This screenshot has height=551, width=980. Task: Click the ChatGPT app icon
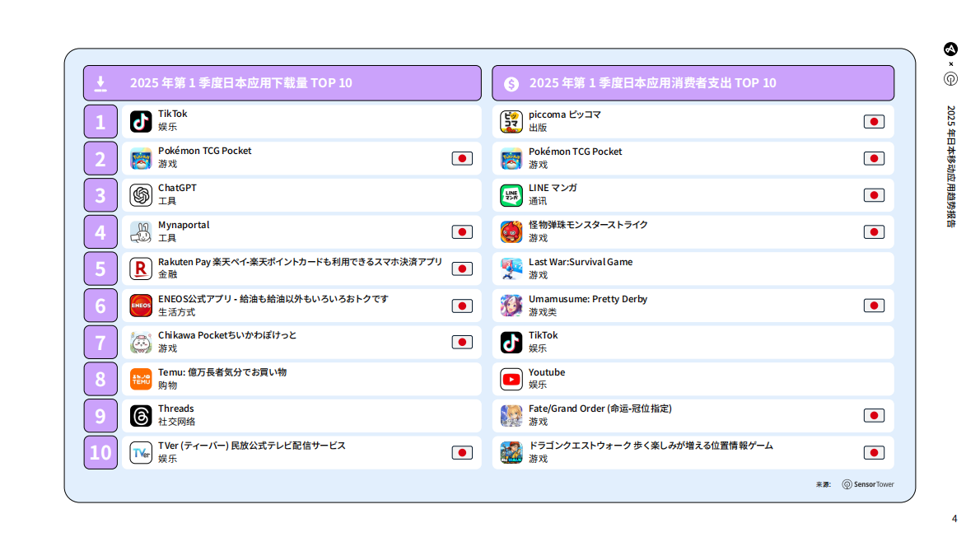141,195
